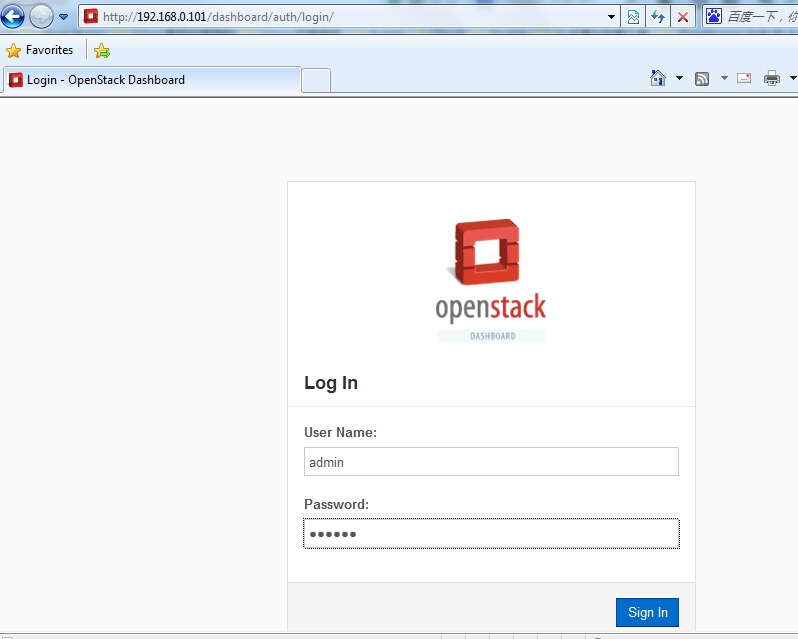Click the Refresh arrows icon
This screenshot has width=798, height=639.
tap(658, 17)
